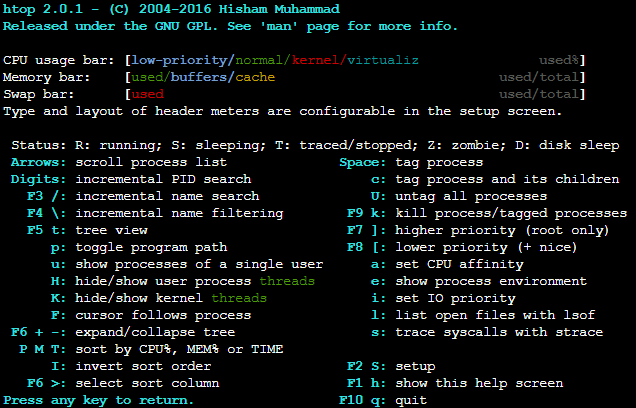The image size is (636, 408).
Task: Click 'set IO priority' description
Action: [x=456, y=299]
